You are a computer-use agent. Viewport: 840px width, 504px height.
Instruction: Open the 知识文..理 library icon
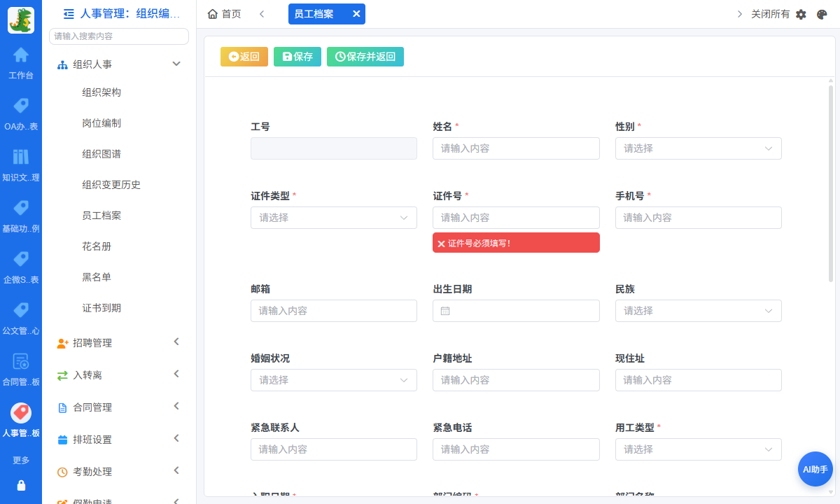click(x=21, y=157)
